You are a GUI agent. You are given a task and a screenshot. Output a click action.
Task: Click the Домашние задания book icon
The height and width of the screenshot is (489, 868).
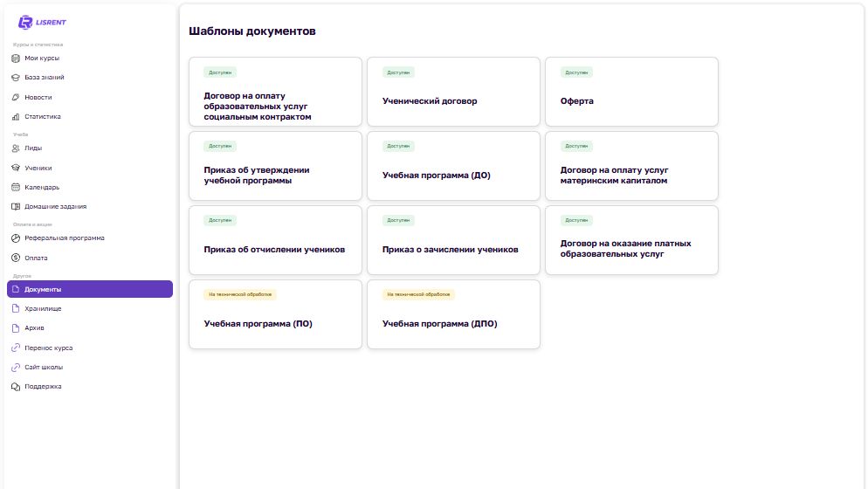[16, 207]
